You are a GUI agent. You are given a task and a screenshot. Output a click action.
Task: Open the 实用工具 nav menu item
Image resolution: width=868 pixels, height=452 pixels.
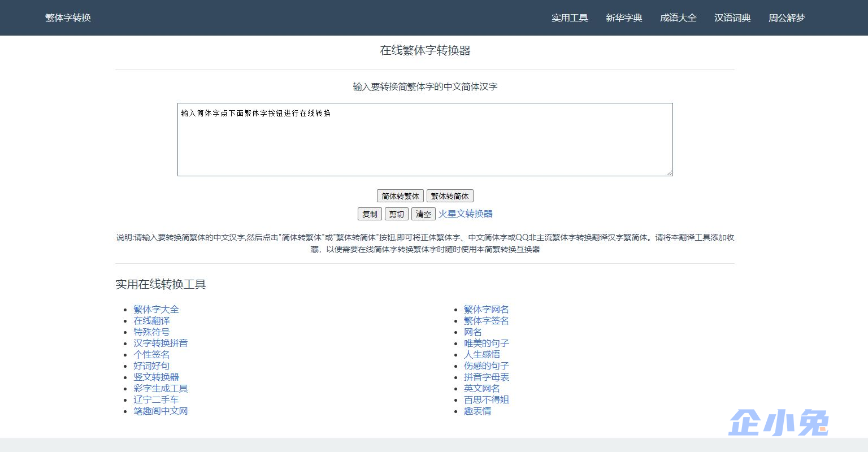[x=570, y=18]
